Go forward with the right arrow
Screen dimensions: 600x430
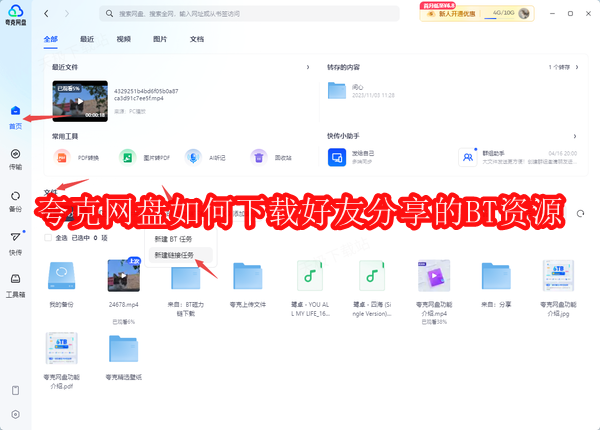coord(67,14)
